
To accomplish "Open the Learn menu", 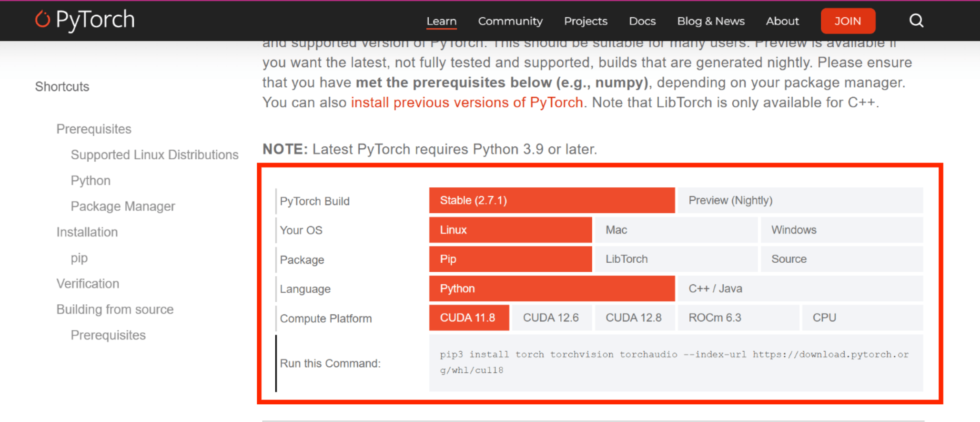I will [441, 21].
